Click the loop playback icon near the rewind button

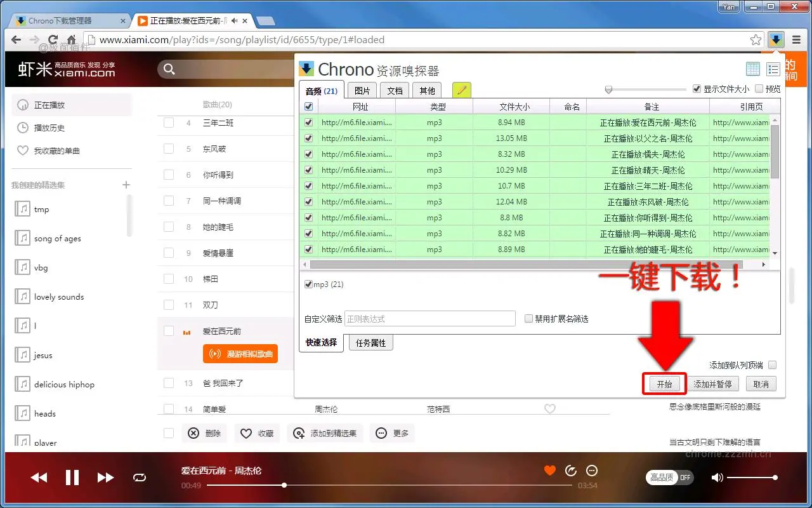coord(140,477)
